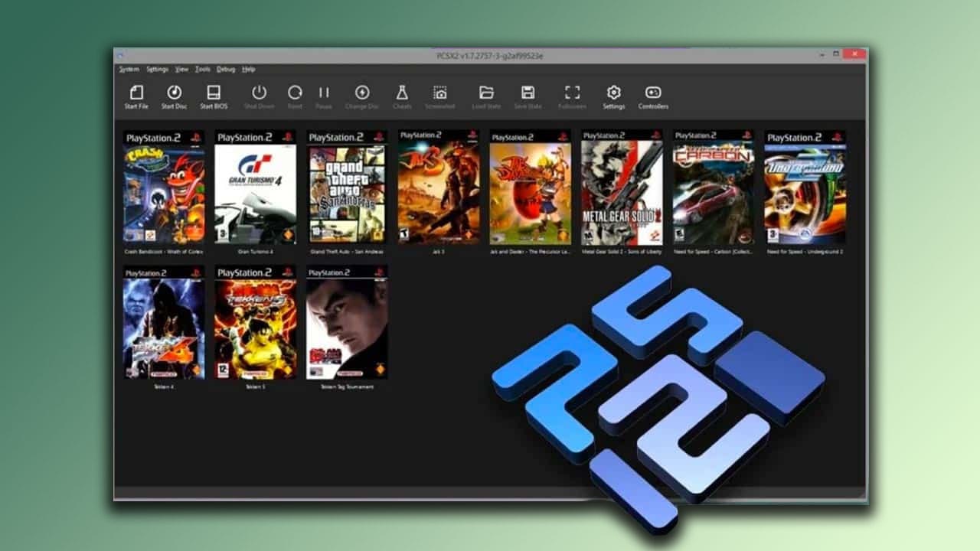Open Settings from the toolbar gear icon

pos(613,93)
